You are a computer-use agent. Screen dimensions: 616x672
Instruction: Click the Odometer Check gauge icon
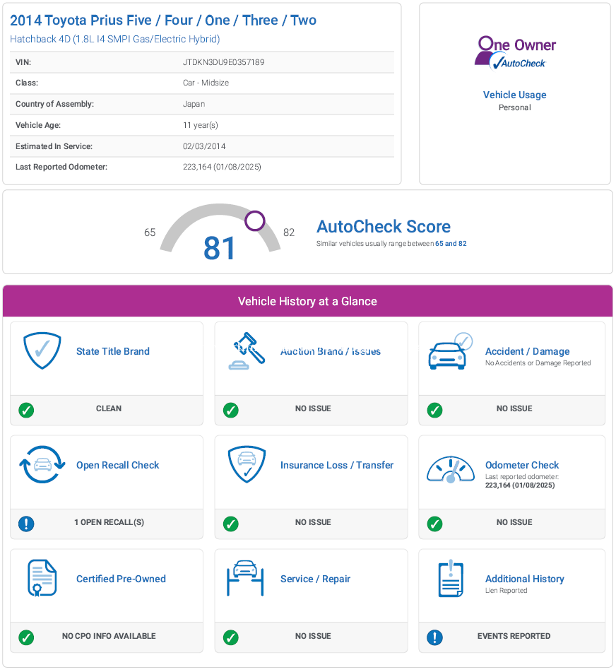point(450,469)
